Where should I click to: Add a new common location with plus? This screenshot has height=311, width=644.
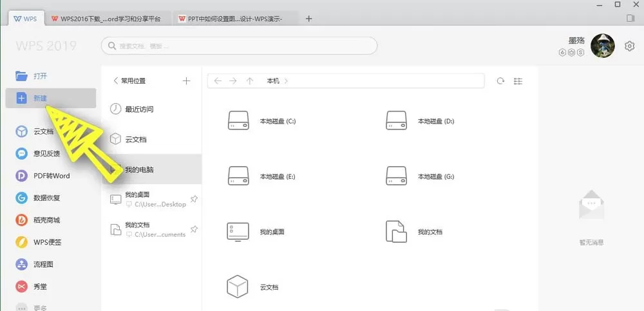[187, 81]
